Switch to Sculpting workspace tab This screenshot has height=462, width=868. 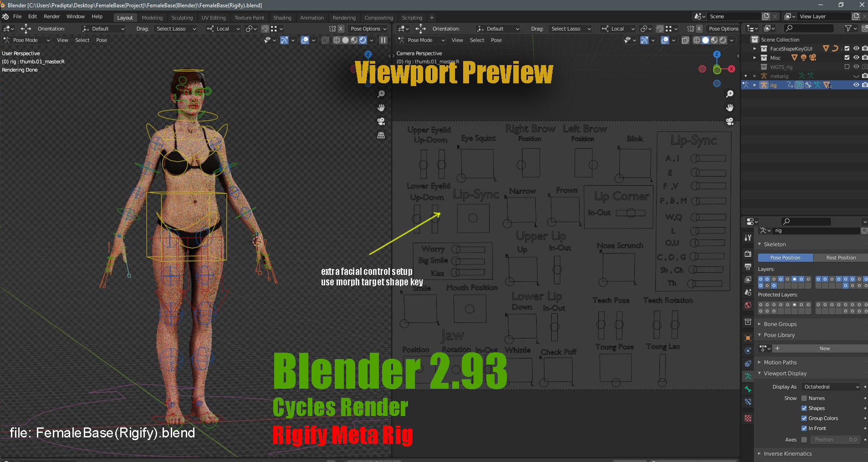[182, 18]
